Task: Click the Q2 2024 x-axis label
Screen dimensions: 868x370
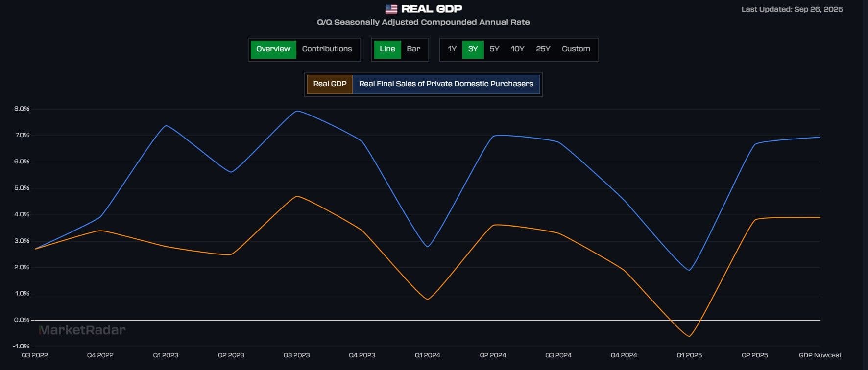Action: tap(493, 355)
